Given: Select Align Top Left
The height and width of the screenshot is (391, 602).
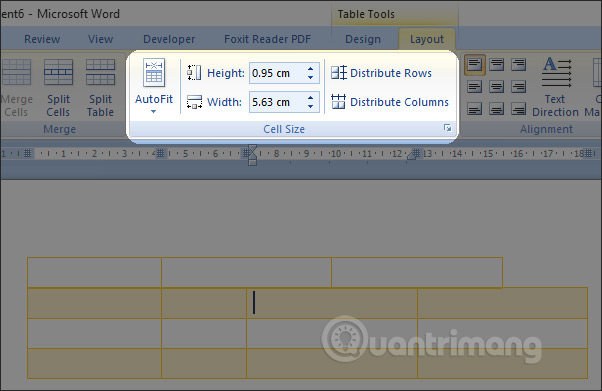Looking at the screenshot, I should coord(475,65).
